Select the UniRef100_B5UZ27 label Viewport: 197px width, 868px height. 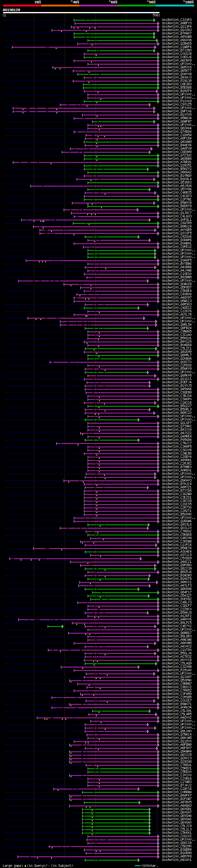click(x=176, y=406)
